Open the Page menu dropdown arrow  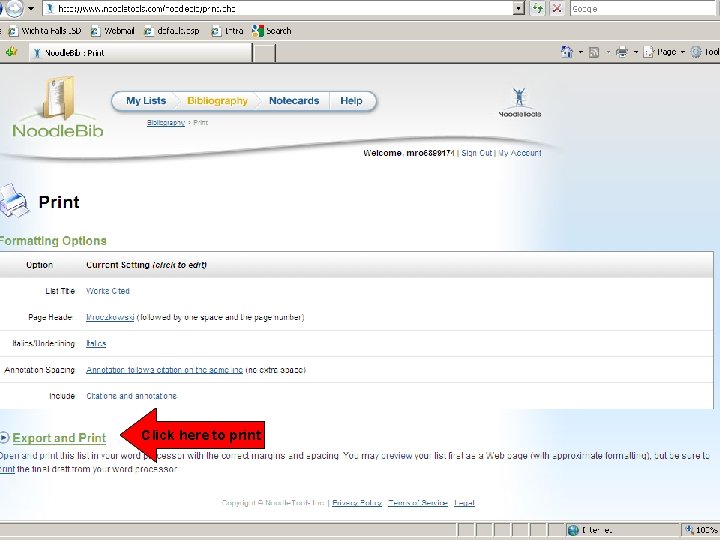(x=682, y=52)
